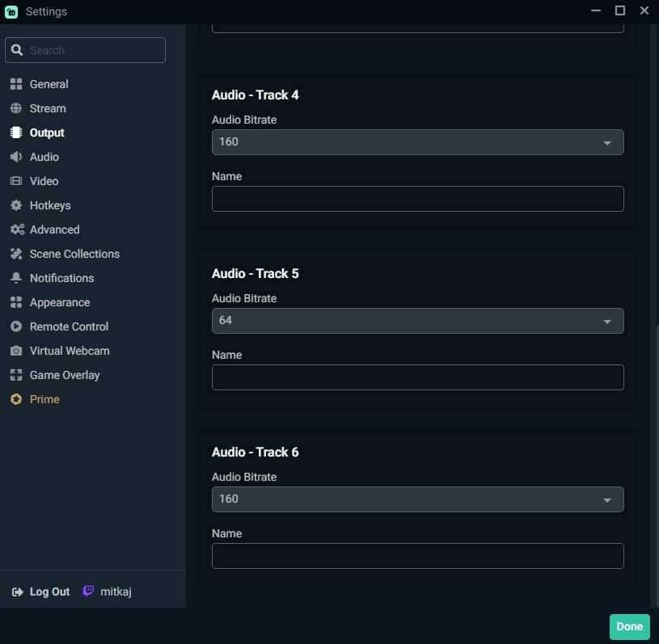Focus the Track 6 Name field

pos(417,556)
